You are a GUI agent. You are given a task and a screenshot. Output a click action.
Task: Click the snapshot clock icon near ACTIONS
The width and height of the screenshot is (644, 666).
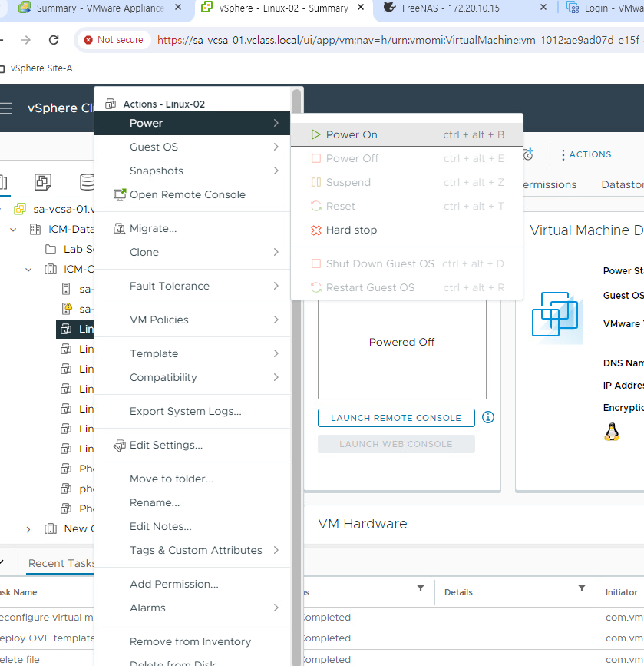pyautogui.click(x=529, y=154)
